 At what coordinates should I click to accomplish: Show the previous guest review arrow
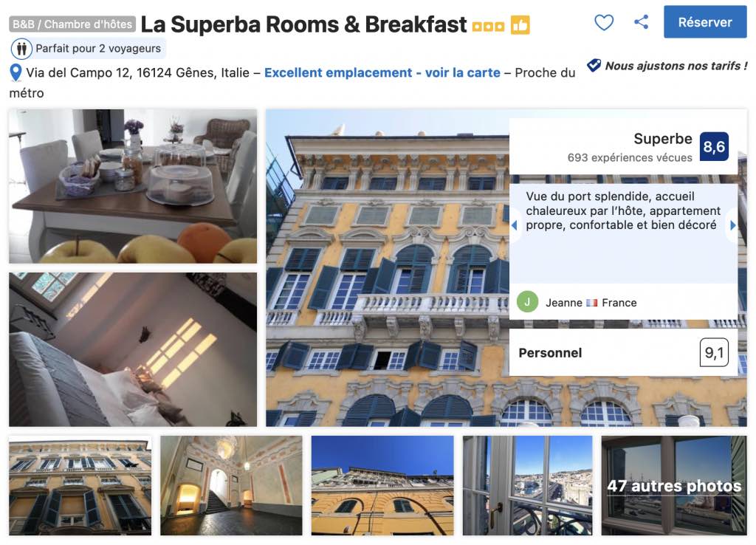click(x=515, y=225)
